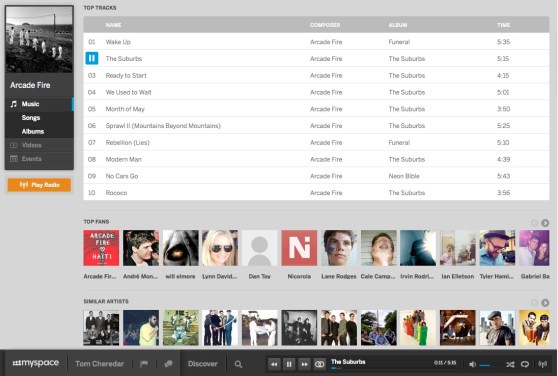
Task: Toggle shuffle mode
Action: [510, 364]
